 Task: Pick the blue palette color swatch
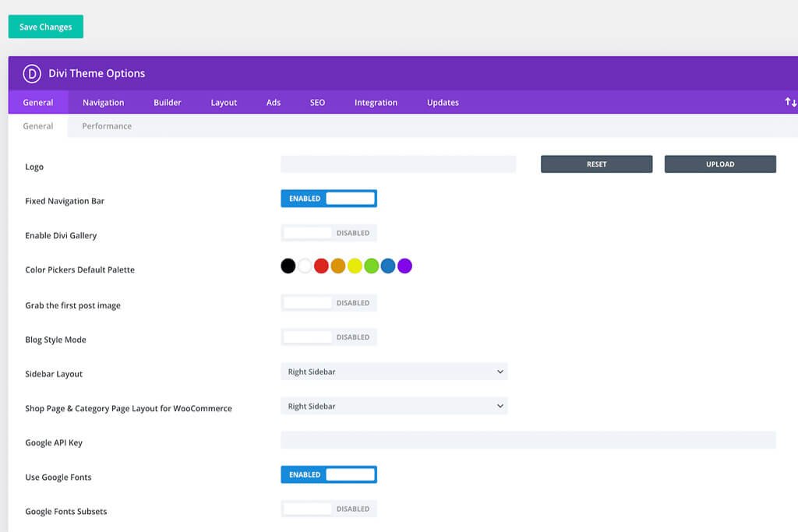388,266
